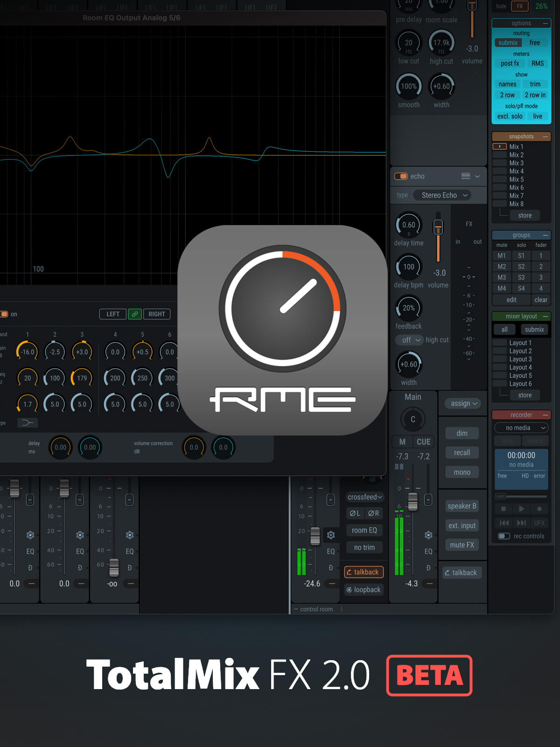Screen dimensions: 560x747
Task: Collapse the mixer layout panel
Action: [545, 316]
